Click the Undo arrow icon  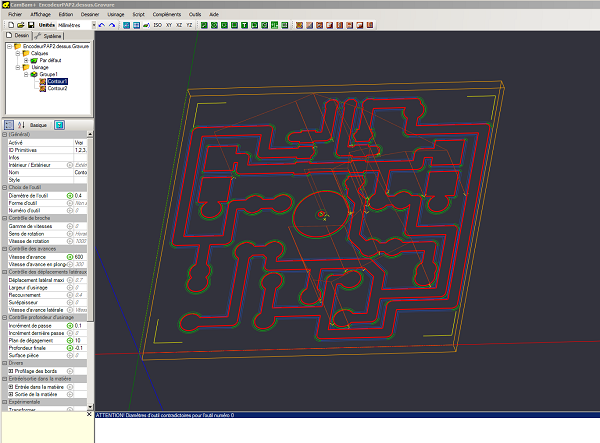coord(101,25)
